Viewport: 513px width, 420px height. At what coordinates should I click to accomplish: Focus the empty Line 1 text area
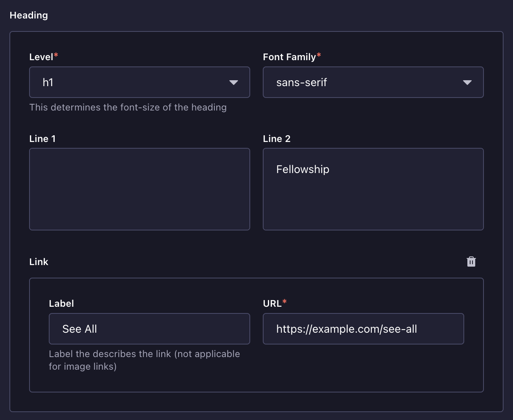tap(139, 189)
